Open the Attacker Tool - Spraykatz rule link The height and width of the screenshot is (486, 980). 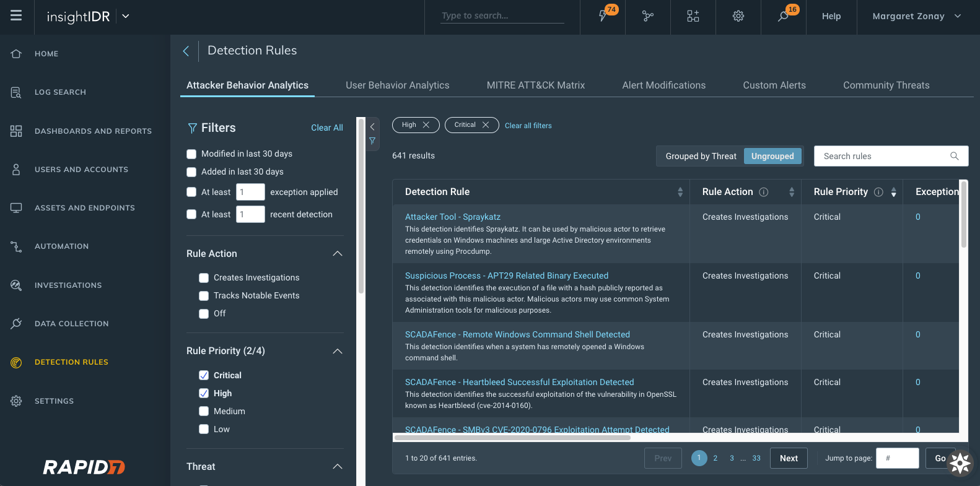point(452,217)
